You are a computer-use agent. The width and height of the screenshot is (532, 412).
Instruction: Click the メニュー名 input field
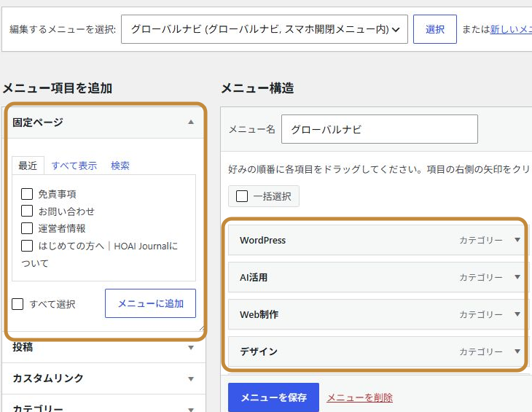[x=379, y=129]
